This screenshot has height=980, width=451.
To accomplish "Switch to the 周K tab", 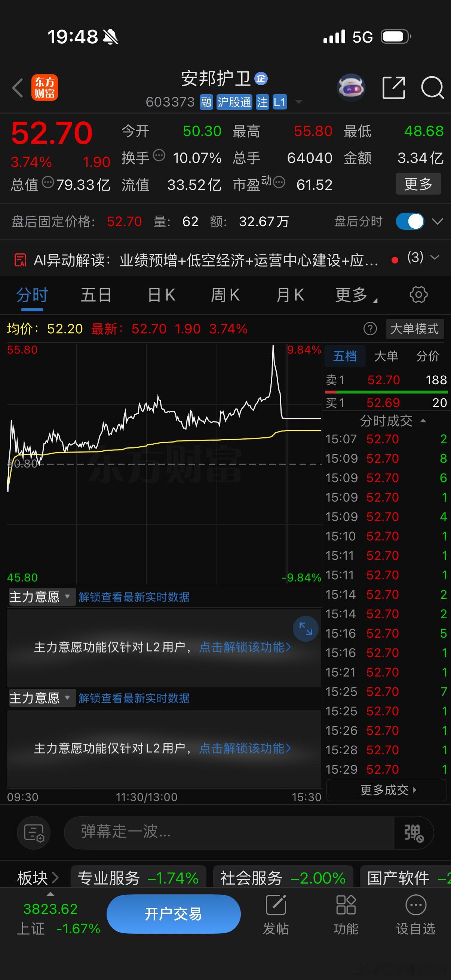I will (225, 295).
